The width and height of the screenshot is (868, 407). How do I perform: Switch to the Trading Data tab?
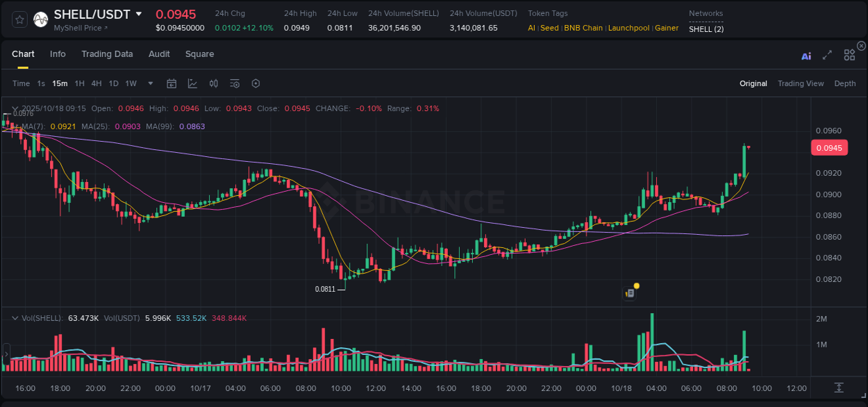point(107,54)
